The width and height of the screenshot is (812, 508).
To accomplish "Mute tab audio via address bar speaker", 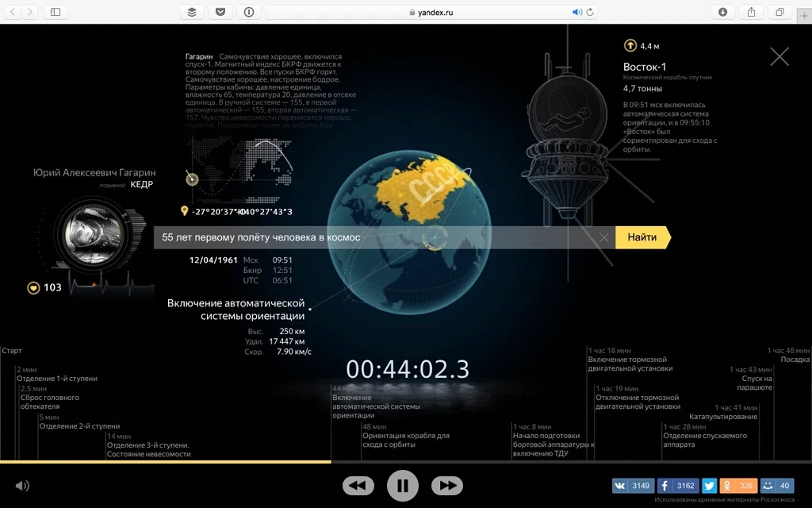I will tap(577, 12).
